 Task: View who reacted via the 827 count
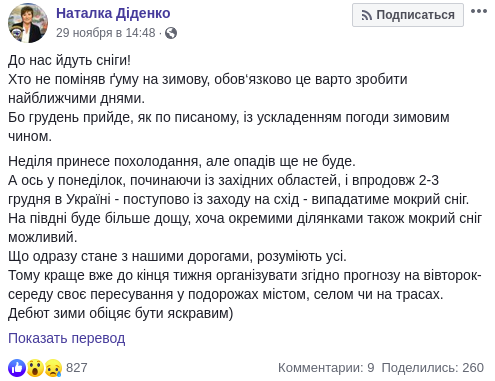point(77,368)
